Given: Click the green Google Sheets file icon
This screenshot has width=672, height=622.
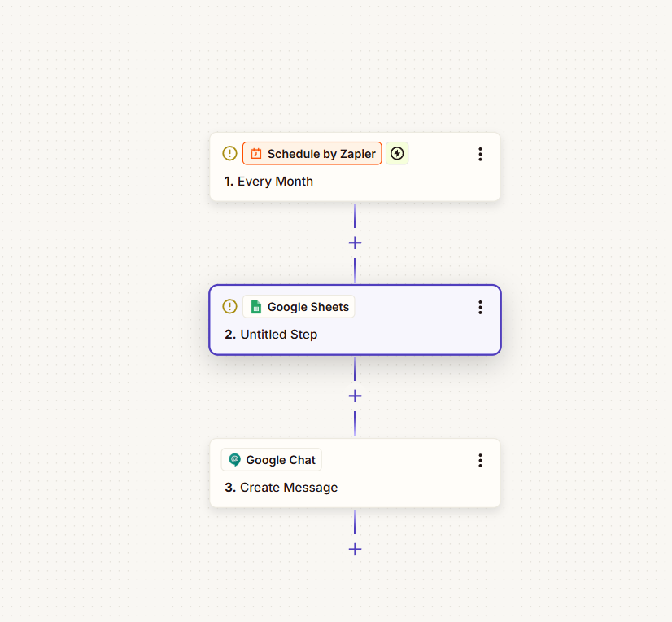Looking at the screenshot, I should click(x=255, y=307).
